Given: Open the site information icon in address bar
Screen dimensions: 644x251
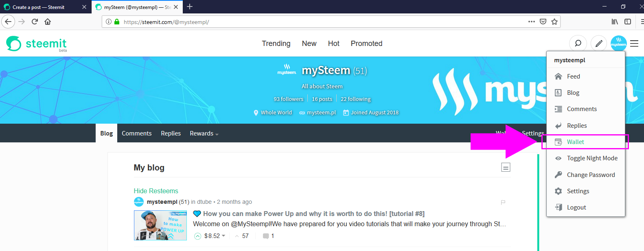Looking at the screenshot, I should pyautogui.click(x=109, y=22).
